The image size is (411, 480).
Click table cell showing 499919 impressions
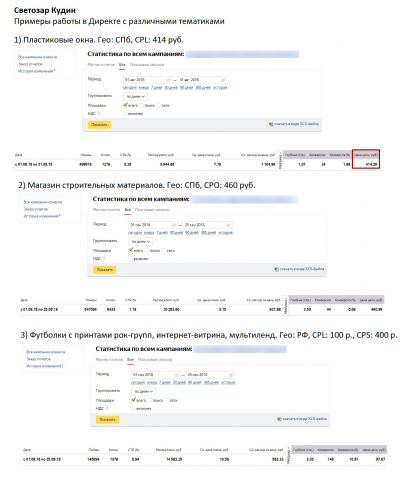(x=85, y=165)
